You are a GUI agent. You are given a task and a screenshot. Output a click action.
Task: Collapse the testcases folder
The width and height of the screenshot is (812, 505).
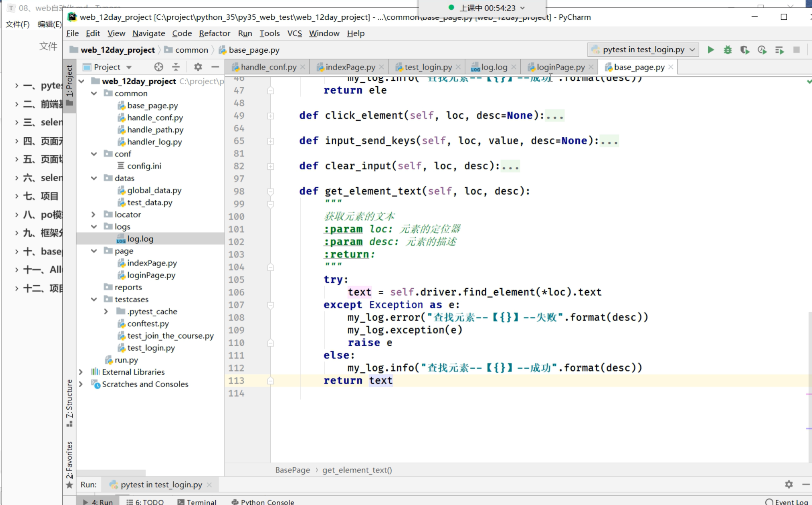pos(93,299)
